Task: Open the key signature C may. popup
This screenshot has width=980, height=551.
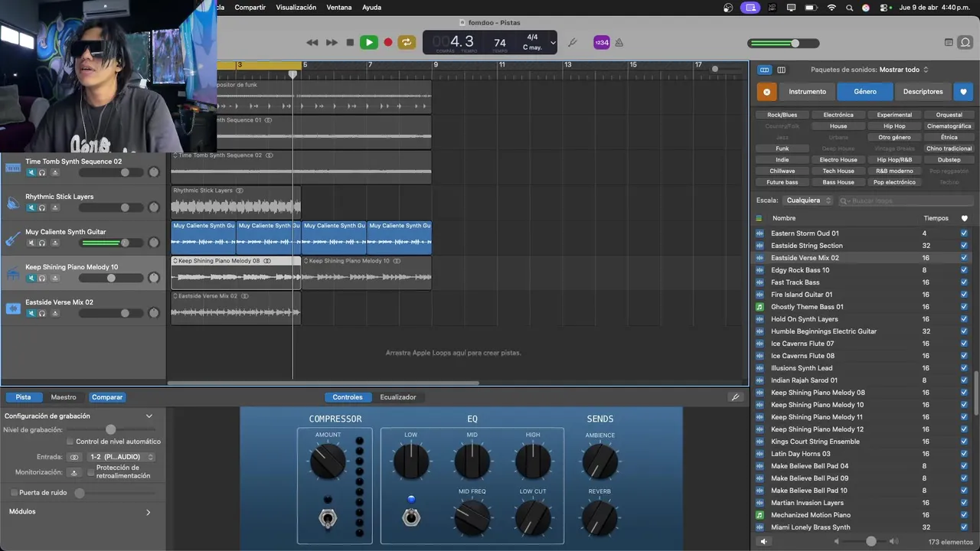Action: [x=532, y=47]
